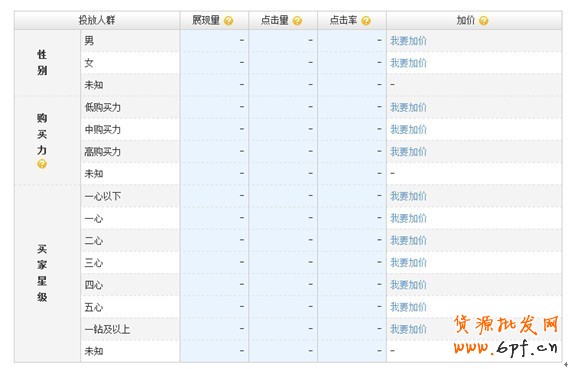This screenshot has width=568, height=369.
Task: Click the 买家星级 group label
Action: click(42, 273)
